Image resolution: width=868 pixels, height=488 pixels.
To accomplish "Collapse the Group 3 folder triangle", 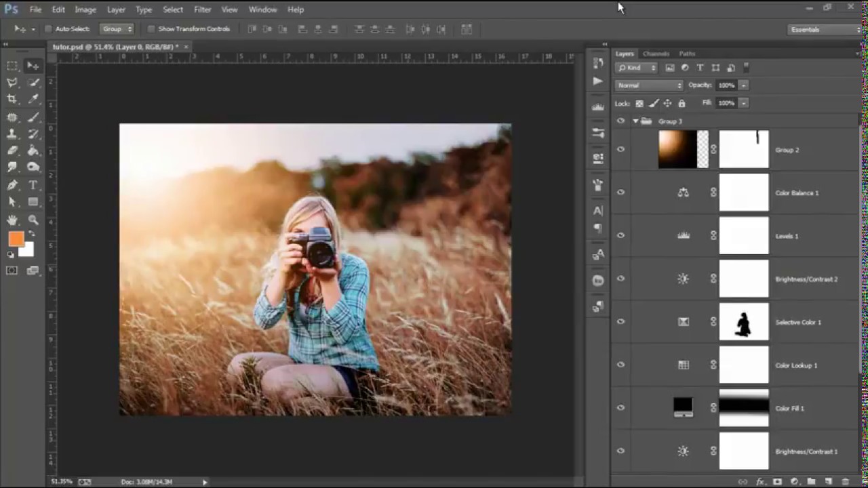I will pos(635,121).
